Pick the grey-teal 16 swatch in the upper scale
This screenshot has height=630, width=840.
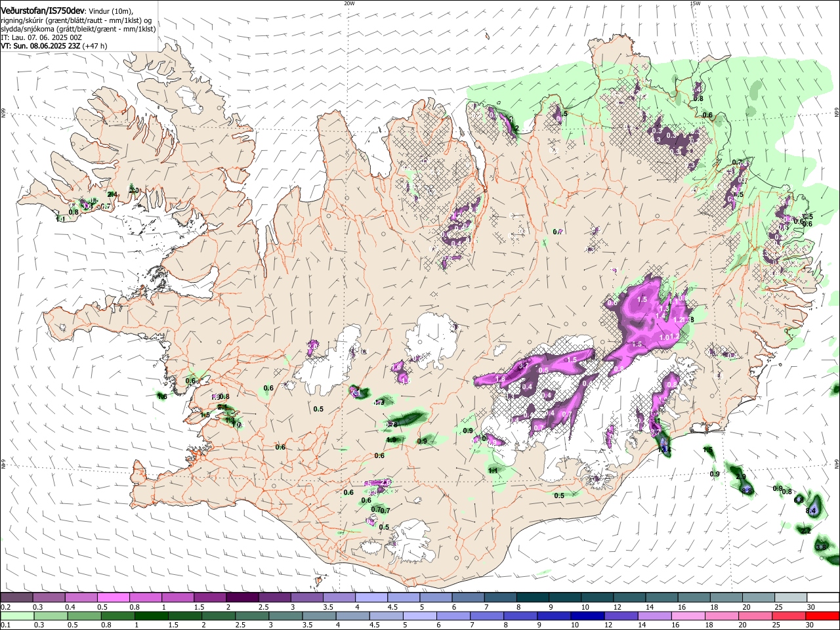pos(694,598)
